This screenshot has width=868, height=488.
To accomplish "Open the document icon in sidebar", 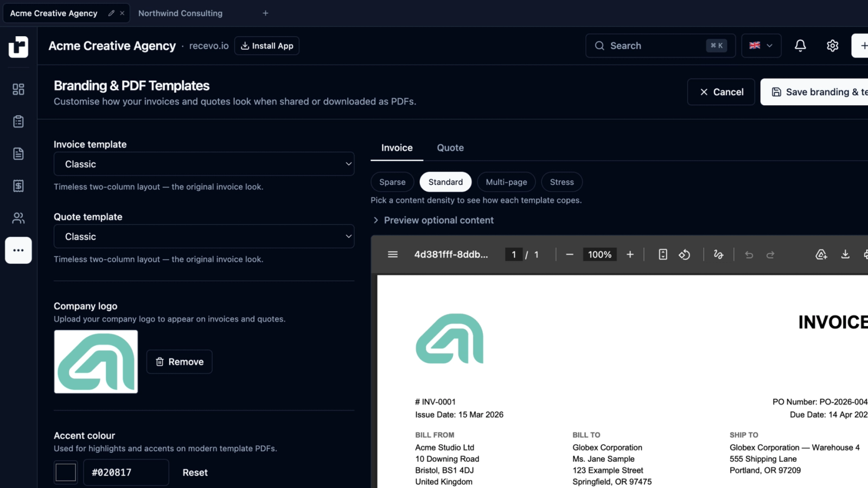I will point(18,153).
